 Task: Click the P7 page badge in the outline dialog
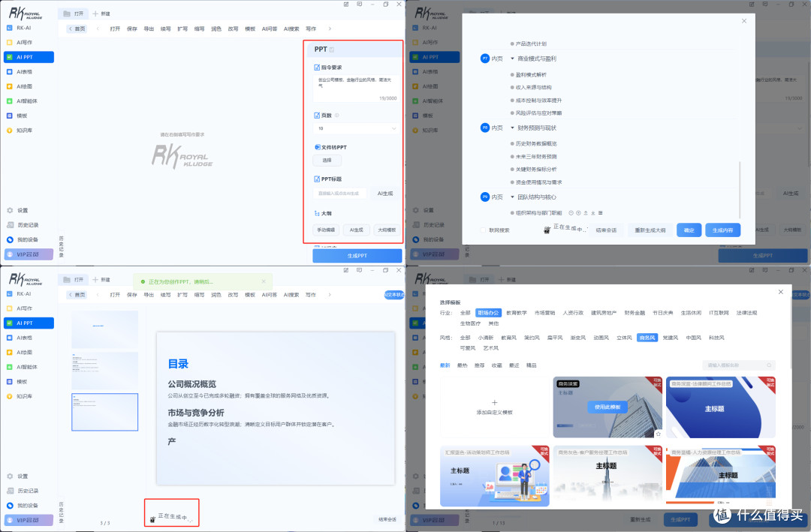click(484, 59)
